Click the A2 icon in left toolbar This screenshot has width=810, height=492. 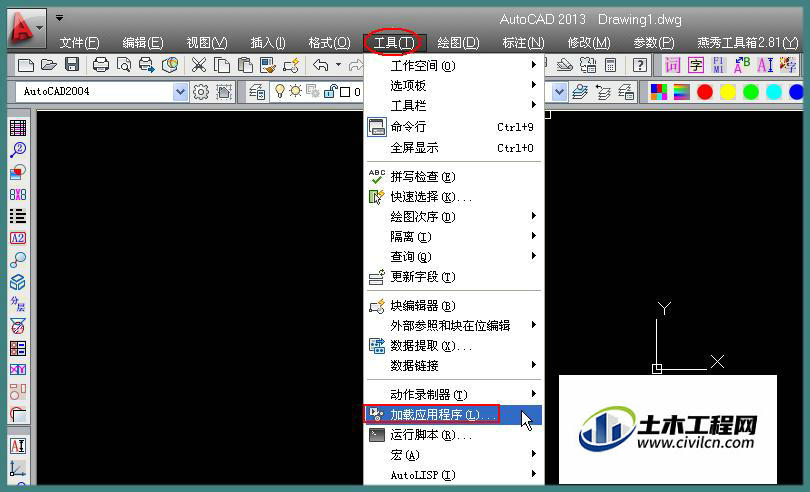click(x=18, y=238)
